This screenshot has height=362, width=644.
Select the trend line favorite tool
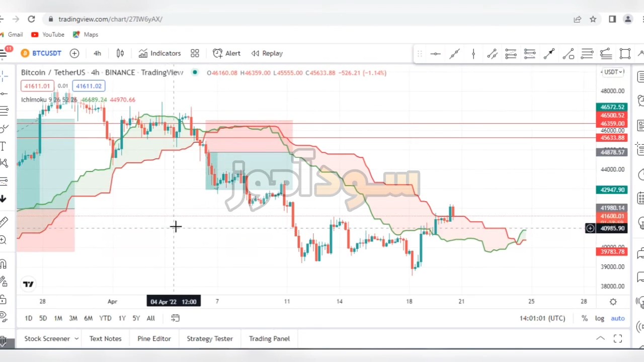[454, 54]
